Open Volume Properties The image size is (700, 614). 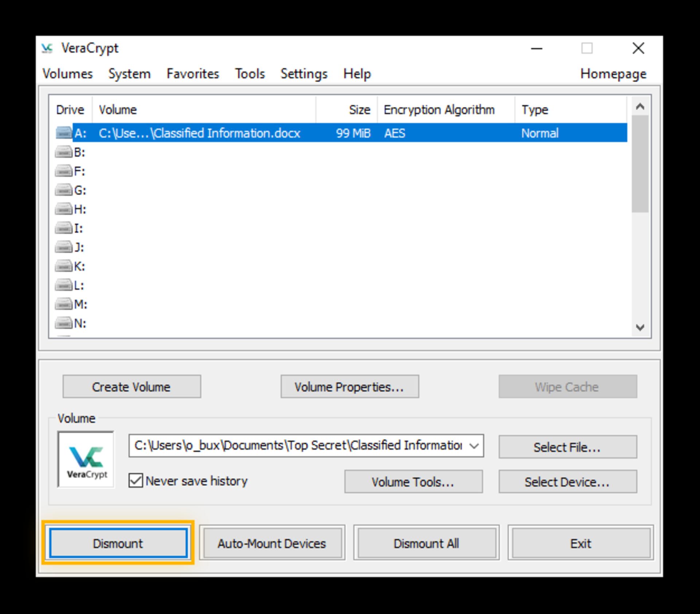[x=350, y=386]
